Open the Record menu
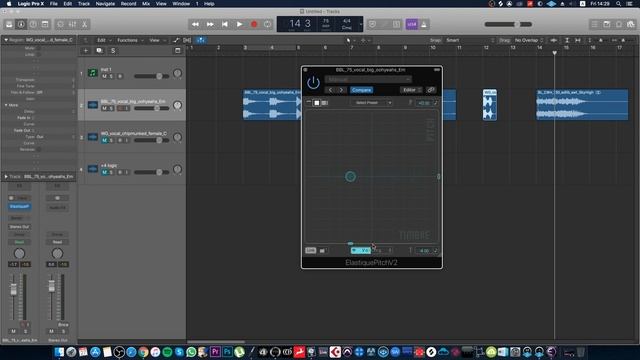 [x=128, y=4]
